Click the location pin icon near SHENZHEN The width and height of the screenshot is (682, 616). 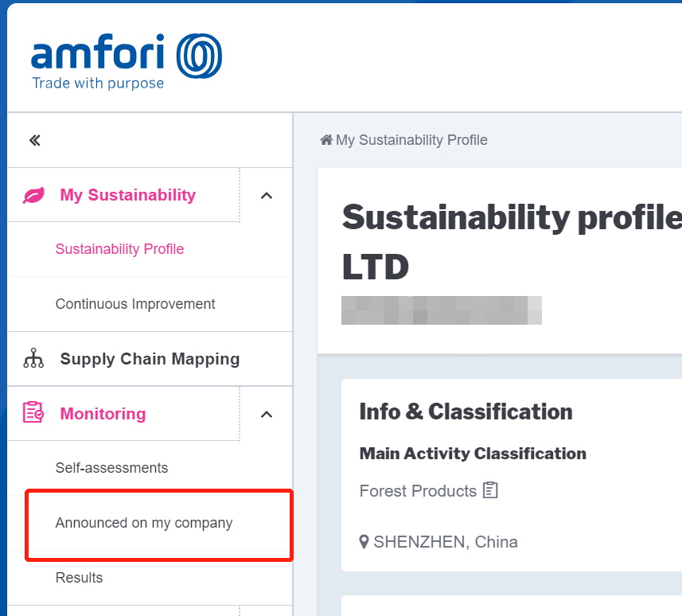(x=364, y=542)
